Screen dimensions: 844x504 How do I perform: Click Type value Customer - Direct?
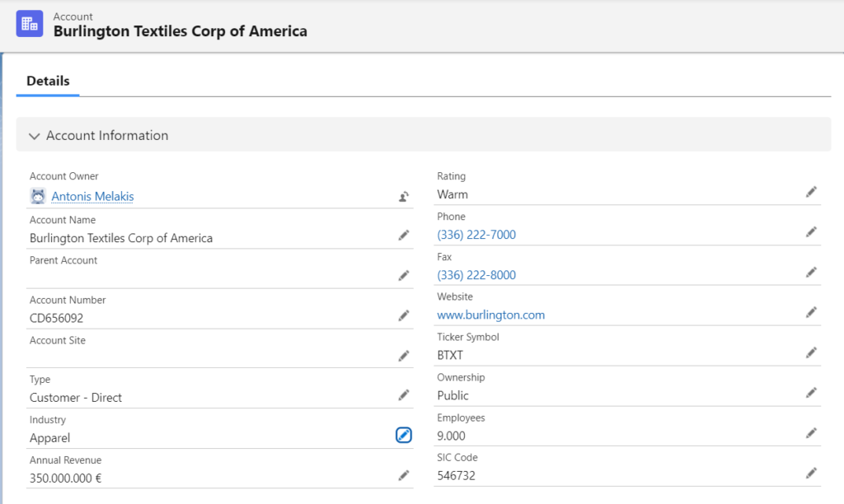pyautogui.click(x=76, y=398)
